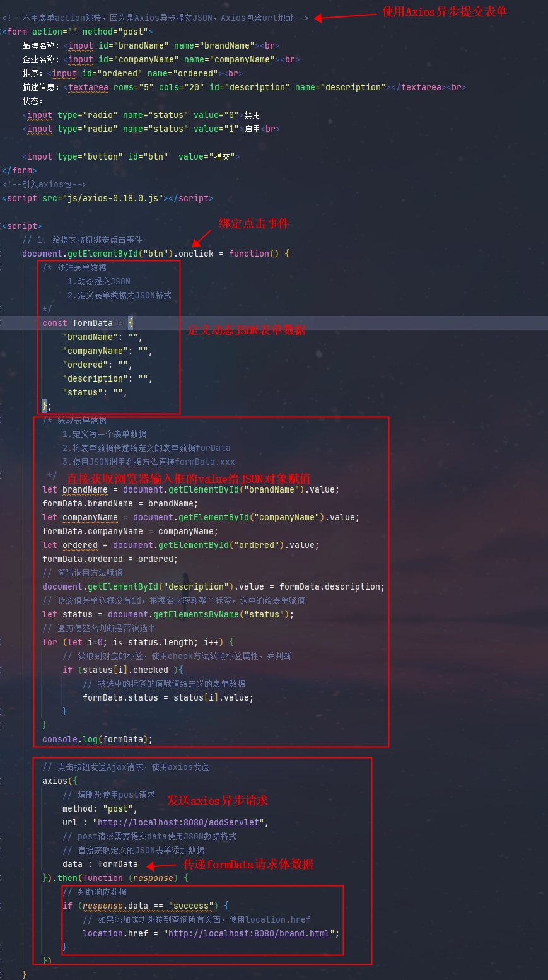Viewport: 548px width, 980px height.
Task: Click comment line 1.定义每一个表单数据
Action: coord(104,434)
